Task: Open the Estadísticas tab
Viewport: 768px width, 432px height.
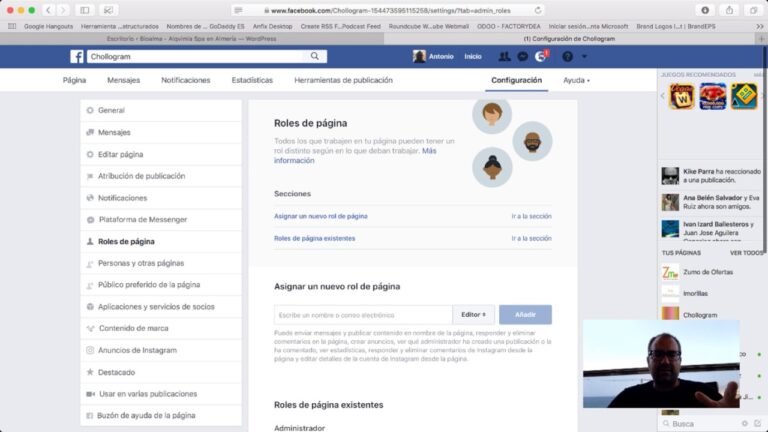Action: [252, 80]
